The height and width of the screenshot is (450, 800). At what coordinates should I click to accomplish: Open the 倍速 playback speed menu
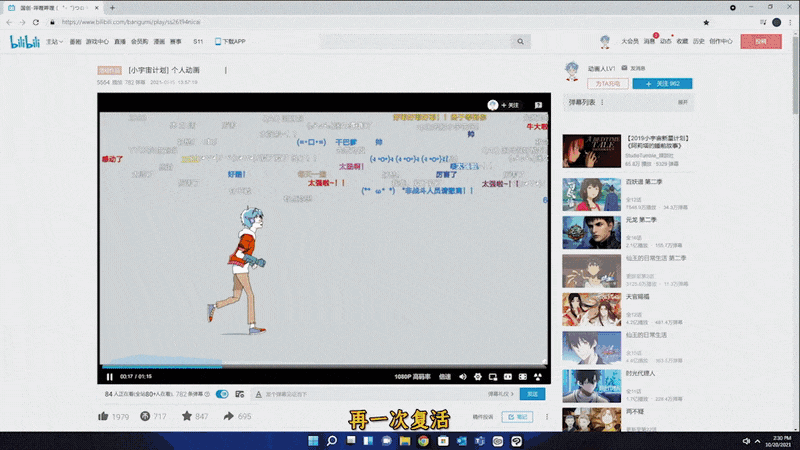click(x=445, y=377)
